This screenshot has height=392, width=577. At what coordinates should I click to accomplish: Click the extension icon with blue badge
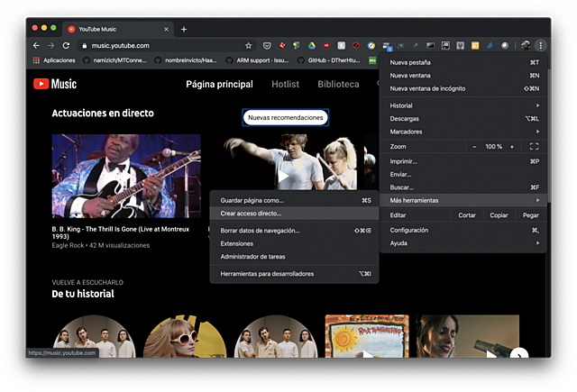(387, 46)
